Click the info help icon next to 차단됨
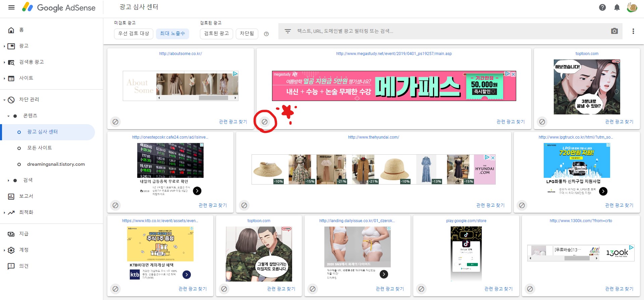Image resolution: width=644 pixels, height=300 pixels. [266, 34]
